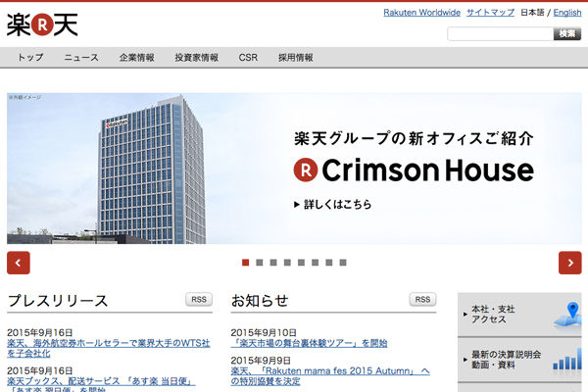This screenshot has width=588, height=392.
Task: Go to previous slide with left arrow
Action: [19, 263]
